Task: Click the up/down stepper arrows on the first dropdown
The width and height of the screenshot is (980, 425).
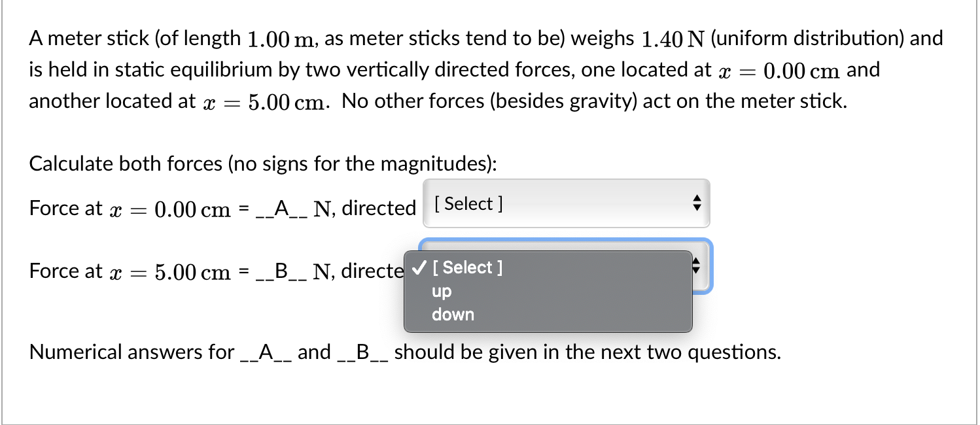Action: [697, 203]
